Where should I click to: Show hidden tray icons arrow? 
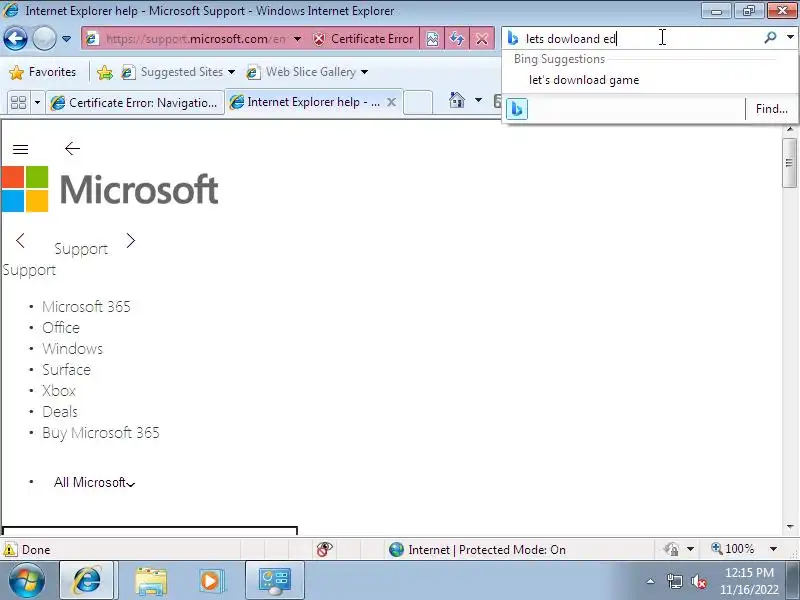point(651,581)
